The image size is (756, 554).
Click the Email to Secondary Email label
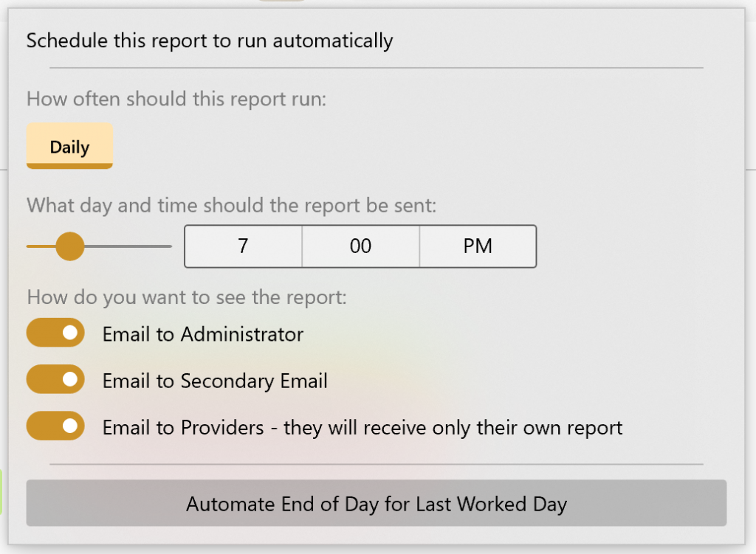pyautogui.click(x=215, y=381)
